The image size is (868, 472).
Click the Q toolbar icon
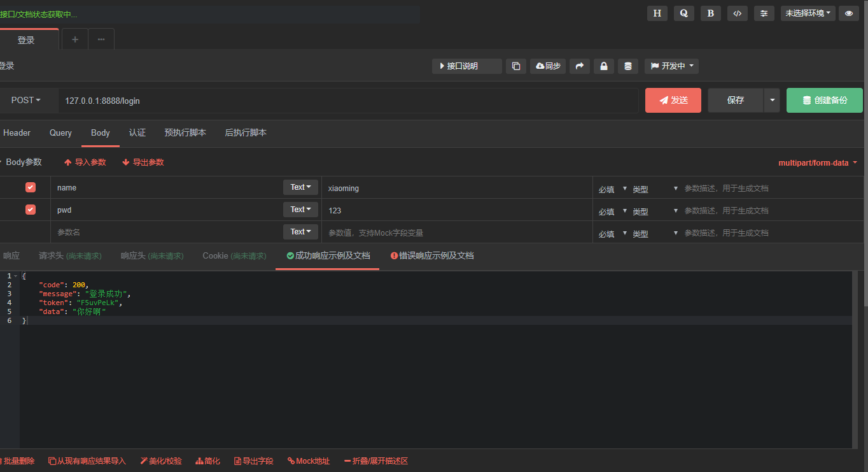(684, 13)
